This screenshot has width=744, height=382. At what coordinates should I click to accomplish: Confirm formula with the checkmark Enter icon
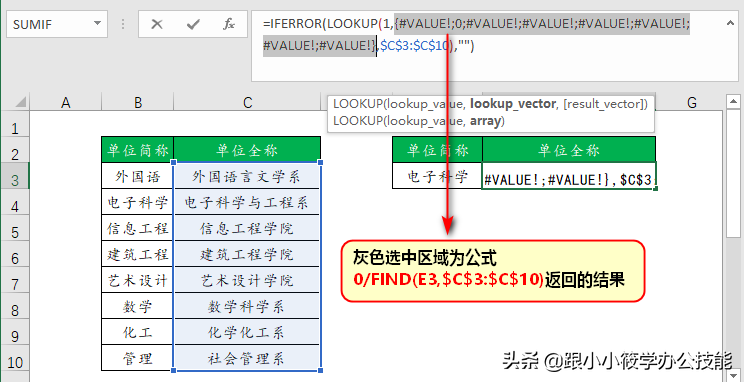(x=193, y=24)
